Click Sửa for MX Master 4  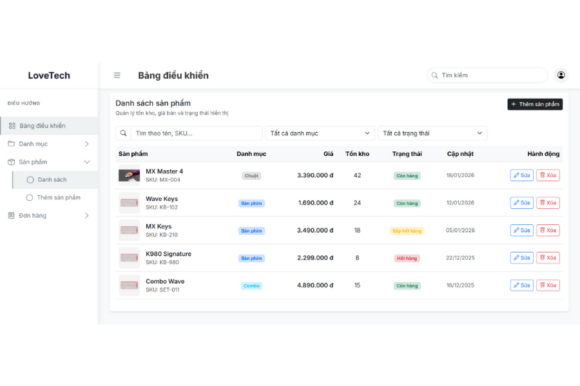(522, 175)
